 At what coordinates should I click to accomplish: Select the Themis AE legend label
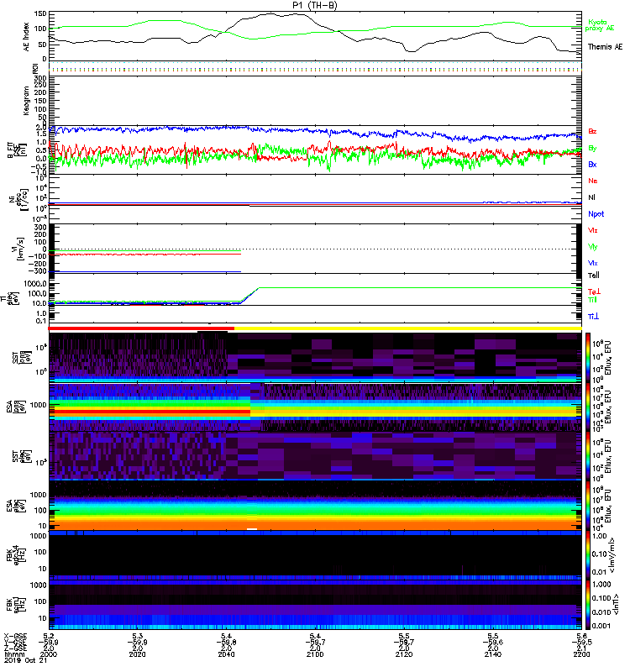(x=604, y=47)
